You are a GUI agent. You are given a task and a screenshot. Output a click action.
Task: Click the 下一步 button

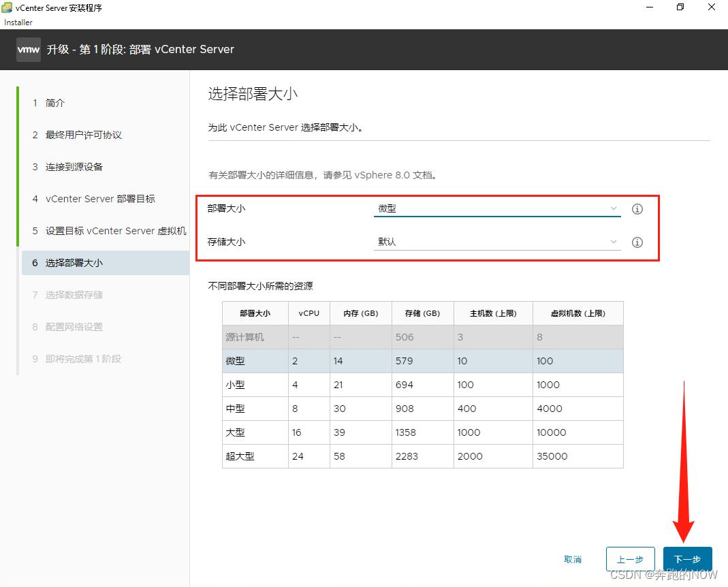point(687,559)
